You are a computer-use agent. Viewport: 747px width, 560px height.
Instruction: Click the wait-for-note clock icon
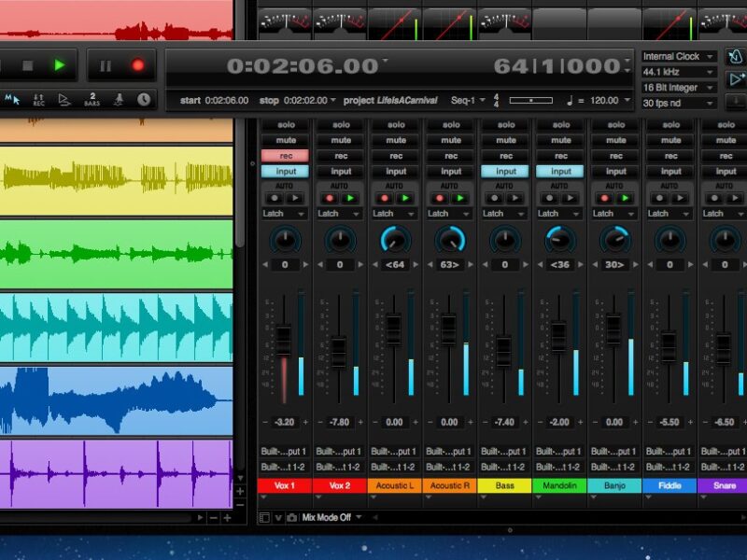143,99
